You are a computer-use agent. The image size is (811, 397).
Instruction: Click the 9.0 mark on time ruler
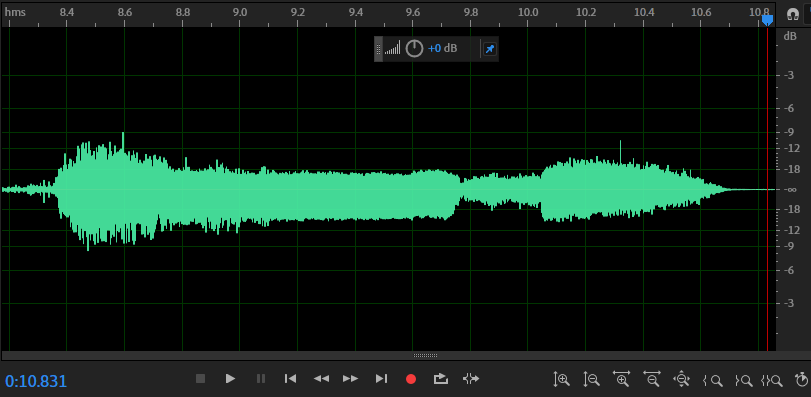click(x=240, y=12)
